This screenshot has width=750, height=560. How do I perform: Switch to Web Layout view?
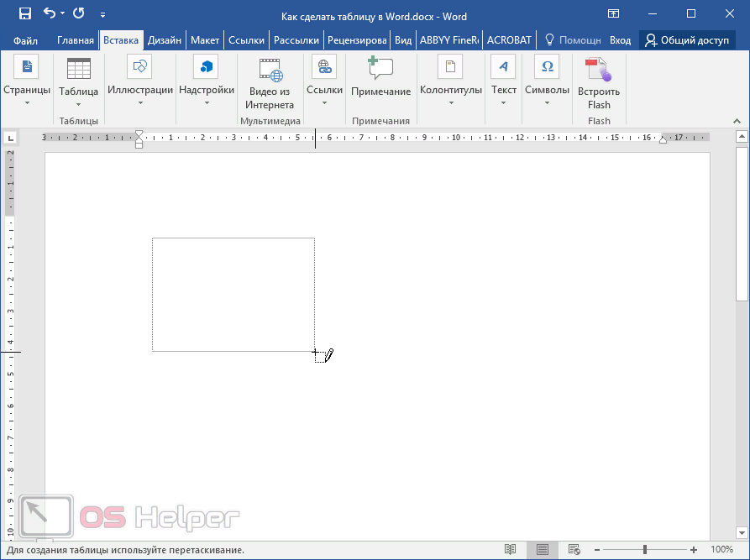coord(573,550)
